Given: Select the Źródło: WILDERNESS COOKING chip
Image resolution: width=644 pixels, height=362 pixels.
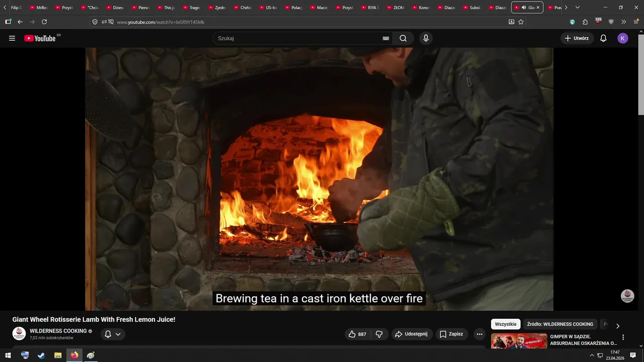Looking at the screenshot, I should pos(560,324).
